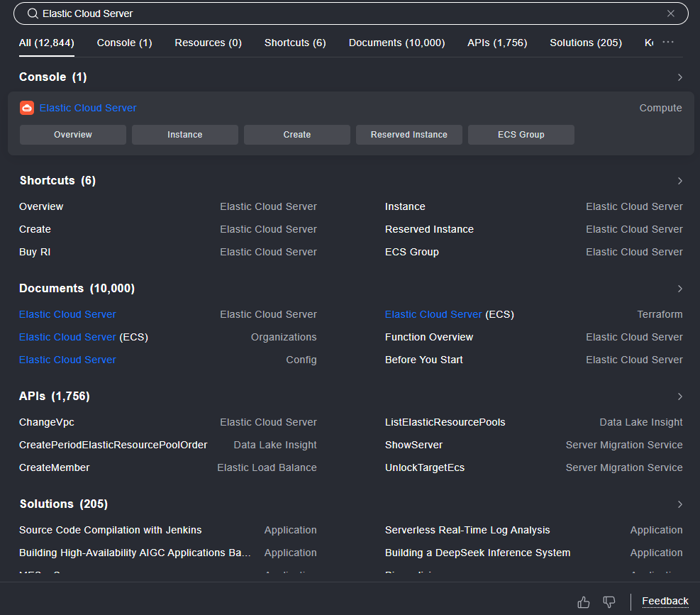The height and width of the screenshot is (615, 700).
Task: Open Elastic Cloud Server (ECS) Organizations document
Action: pos(168,337)
